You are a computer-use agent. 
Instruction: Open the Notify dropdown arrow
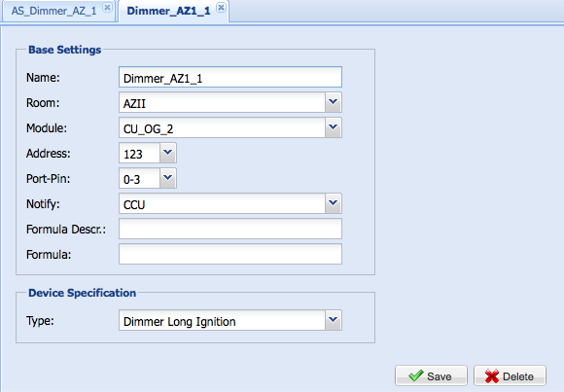pyautogui.click(x=334, y=203)
